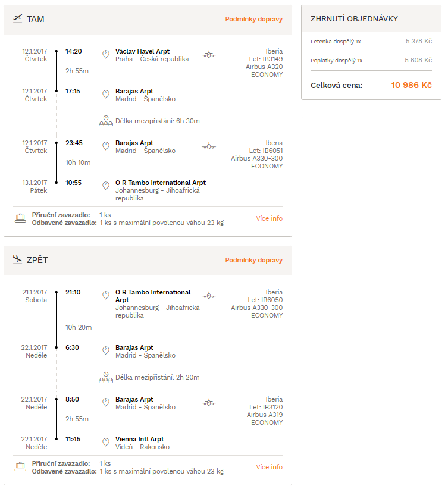Click the luggage icon in return baggage row

click(x=20, y=467)
